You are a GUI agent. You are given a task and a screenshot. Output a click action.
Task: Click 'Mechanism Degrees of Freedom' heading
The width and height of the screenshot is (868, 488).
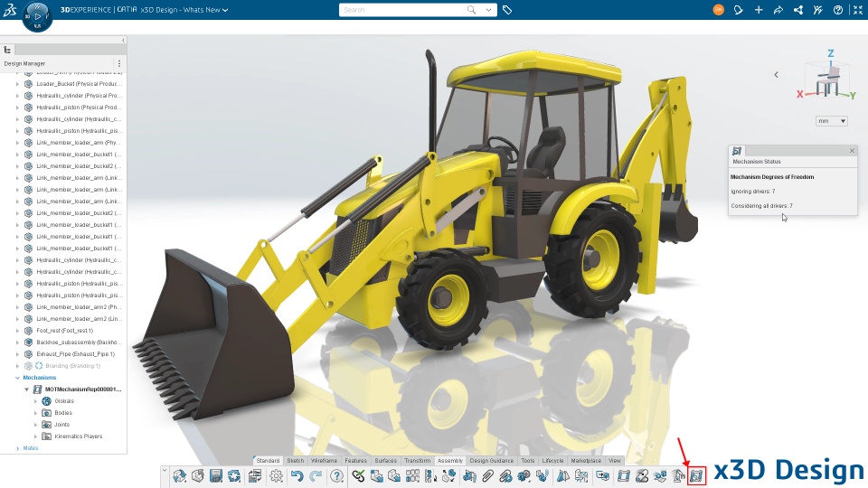click(772, 177)
